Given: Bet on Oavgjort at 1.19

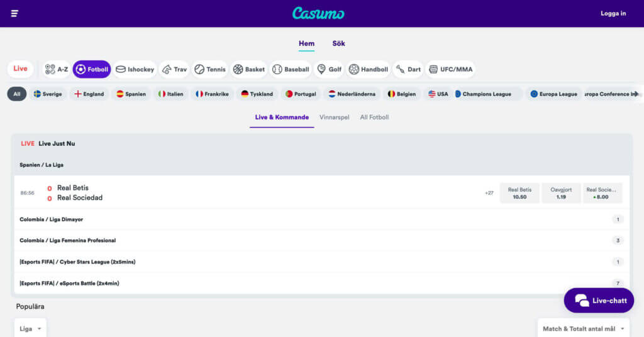Looking at the screenshot, I should click(561, 193).
